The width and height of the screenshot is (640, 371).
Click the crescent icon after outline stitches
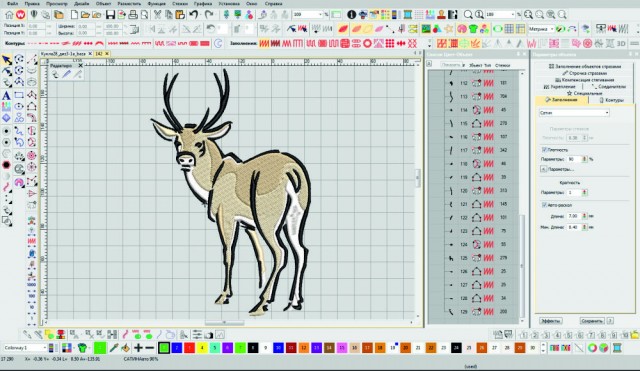(218, 43)
